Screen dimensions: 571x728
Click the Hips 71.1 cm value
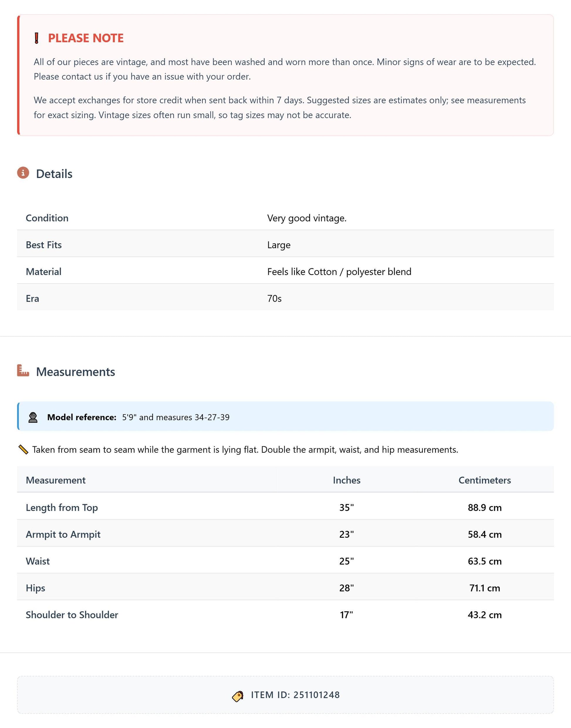(x=484, y=588)
